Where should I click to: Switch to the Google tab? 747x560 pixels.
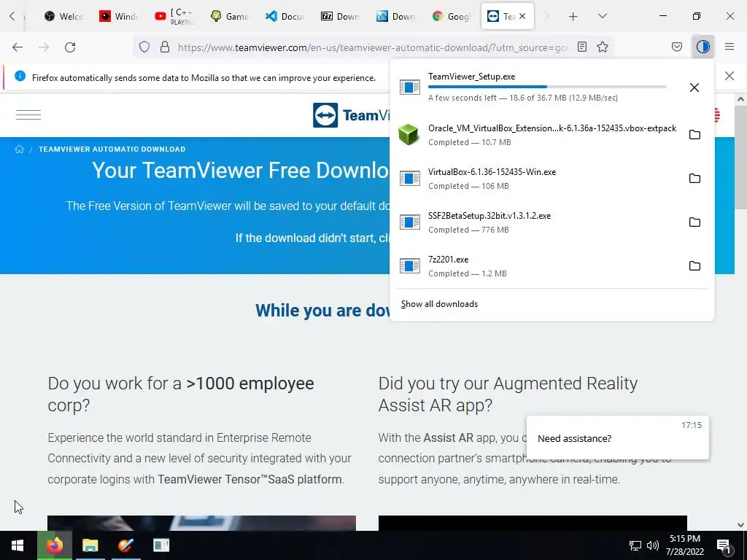coord(450,16)
